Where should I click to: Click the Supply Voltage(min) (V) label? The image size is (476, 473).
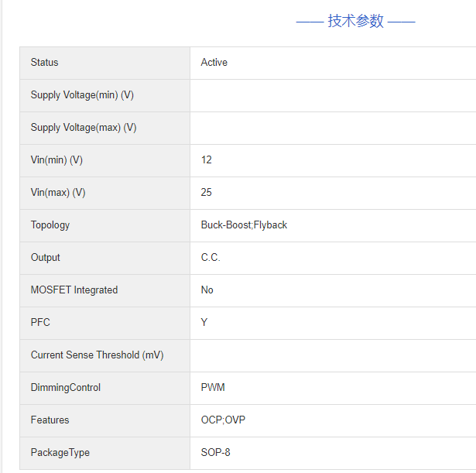click(x=82, y=95)
